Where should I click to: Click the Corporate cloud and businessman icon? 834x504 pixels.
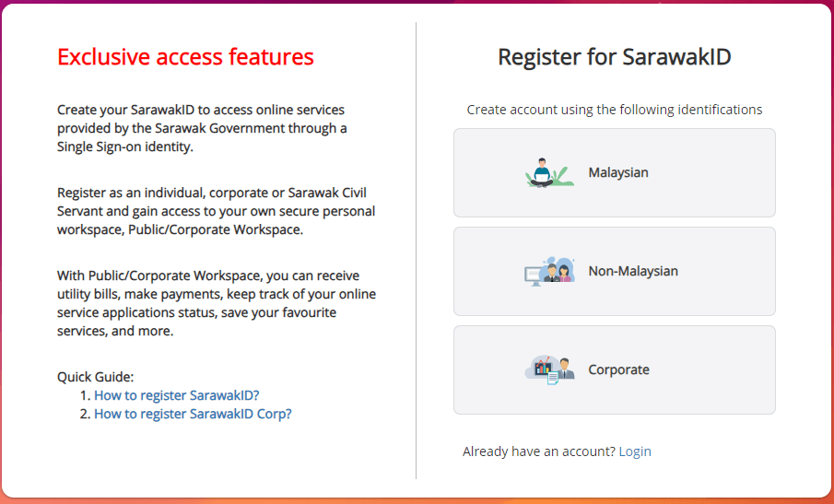[549, 369]
